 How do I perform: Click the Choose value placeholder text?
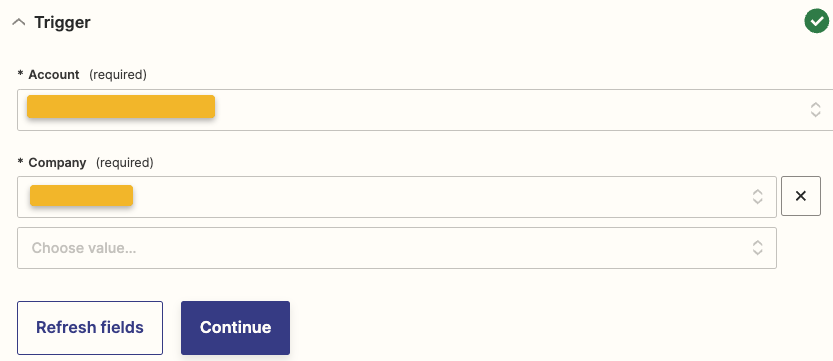click(84, 248)
